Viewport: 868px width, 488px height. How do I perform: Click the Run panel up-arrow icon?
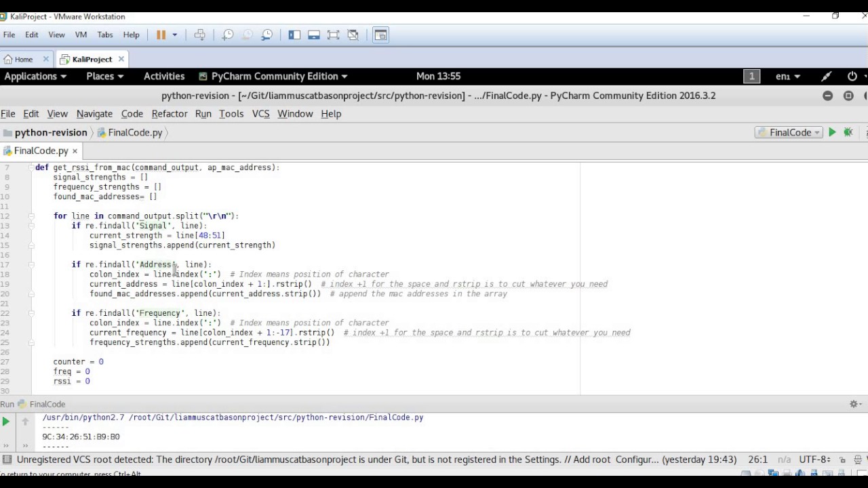tap(25, 422)
